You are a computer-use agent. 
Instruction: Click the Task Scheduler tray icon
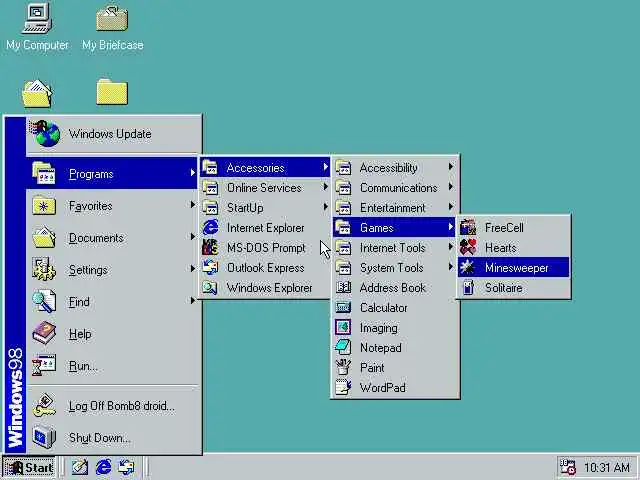(x=567, y=467)
